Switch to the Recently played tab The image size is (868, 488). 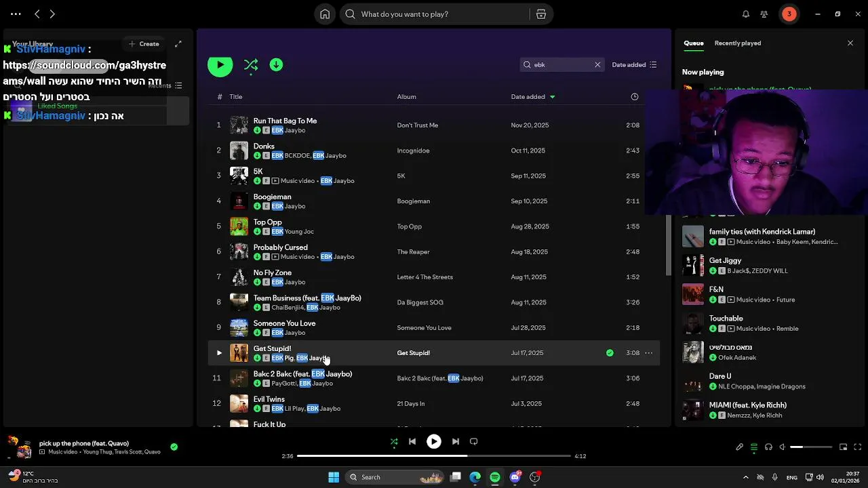[x=738, y=43]
